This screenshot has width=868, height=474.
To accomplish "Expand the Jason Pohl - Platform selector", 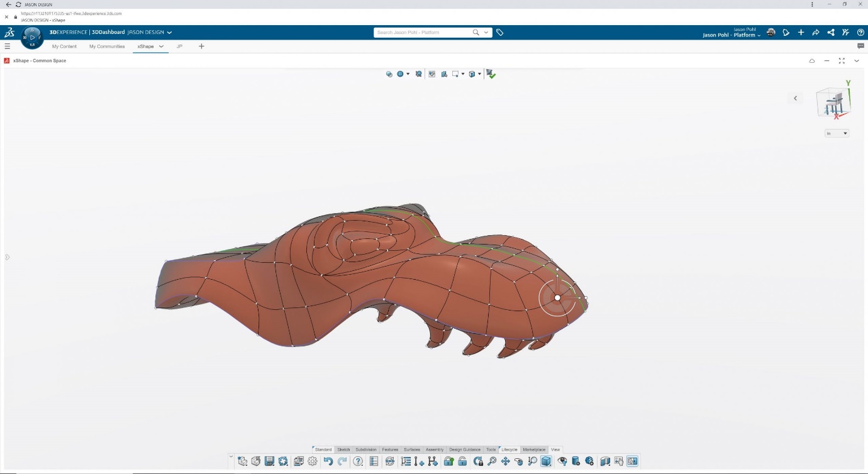I will (x=732, y=36).
